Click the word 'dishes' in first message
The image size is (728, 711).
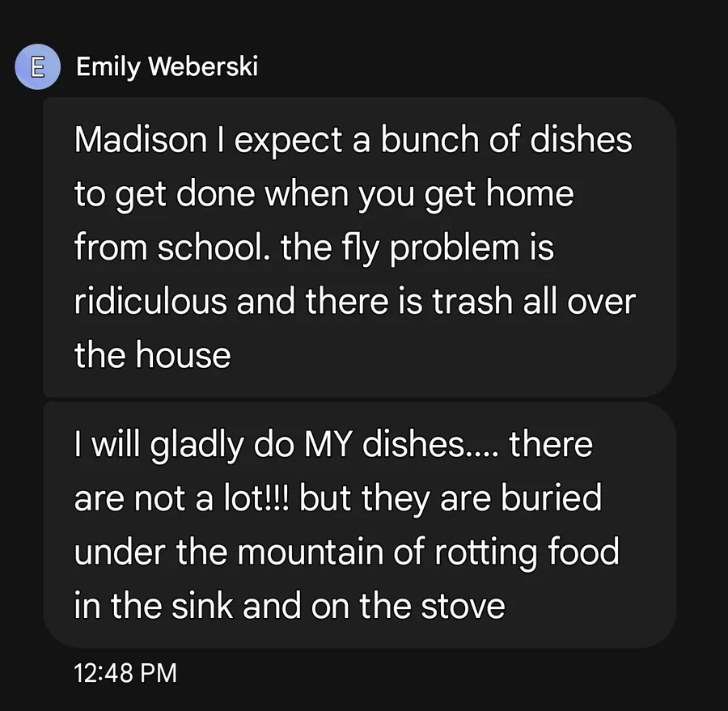tap(579, 140)
